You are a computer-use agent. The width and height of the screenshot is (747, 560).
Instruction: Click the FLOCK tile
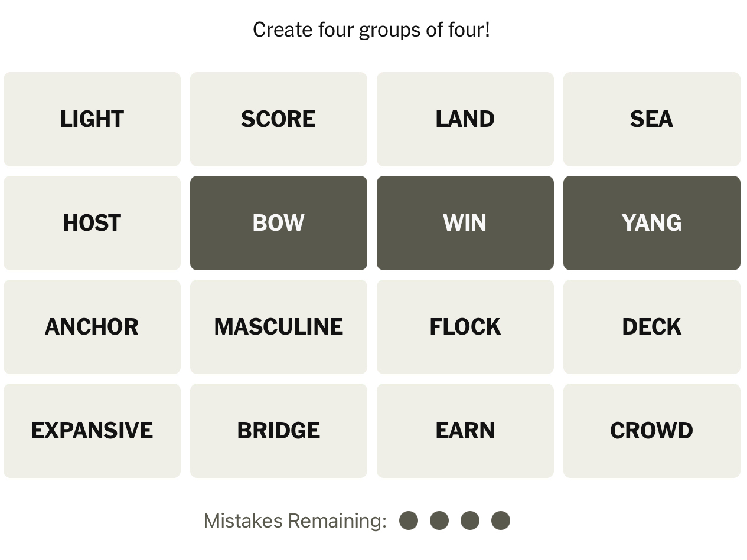click(x=465, y=327)
